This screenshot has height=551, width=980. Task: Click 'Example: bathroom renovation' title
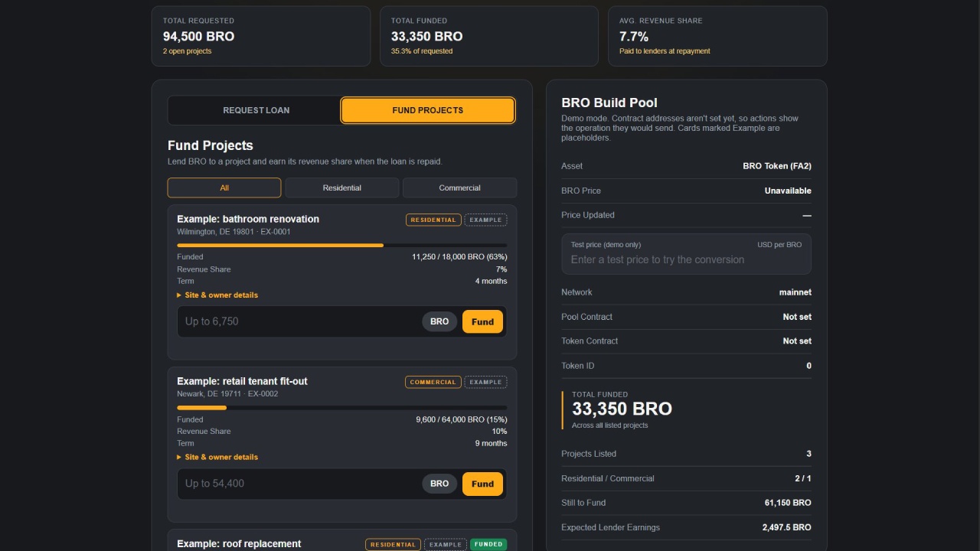pos(248,219)
